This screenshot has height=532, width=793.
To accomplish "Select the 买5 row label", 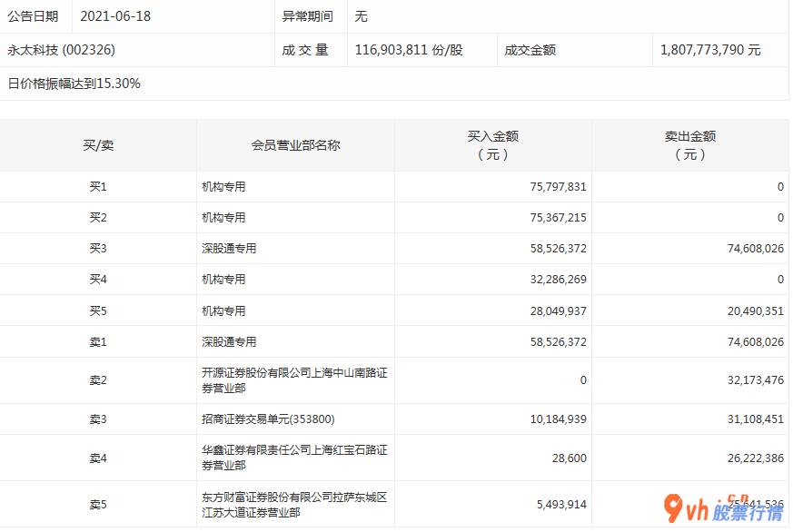I will 98,310.
